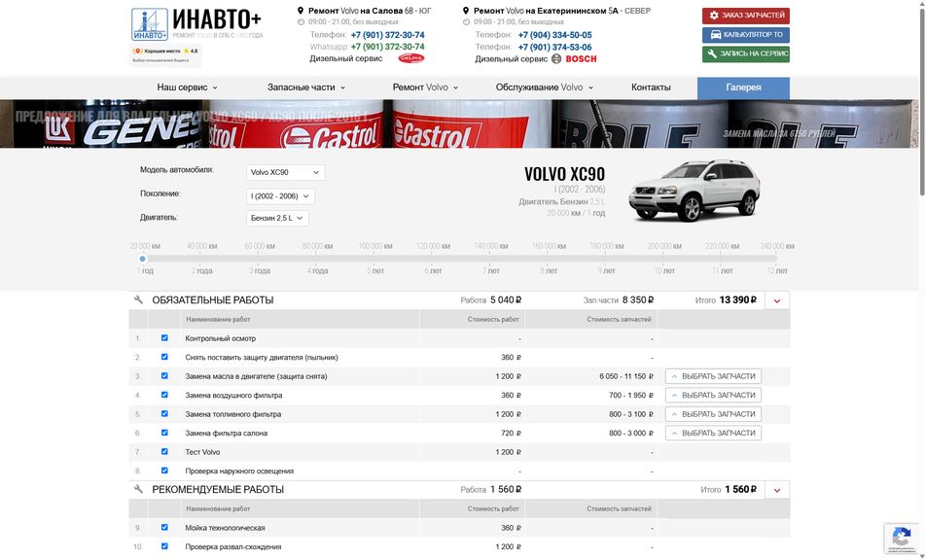The image size is (926, 560).
Task: Click the wrench icon beside ОБЯЗАТЕЛЬНЫЕ РАБОТЫ
Action: tap(139, 299)
